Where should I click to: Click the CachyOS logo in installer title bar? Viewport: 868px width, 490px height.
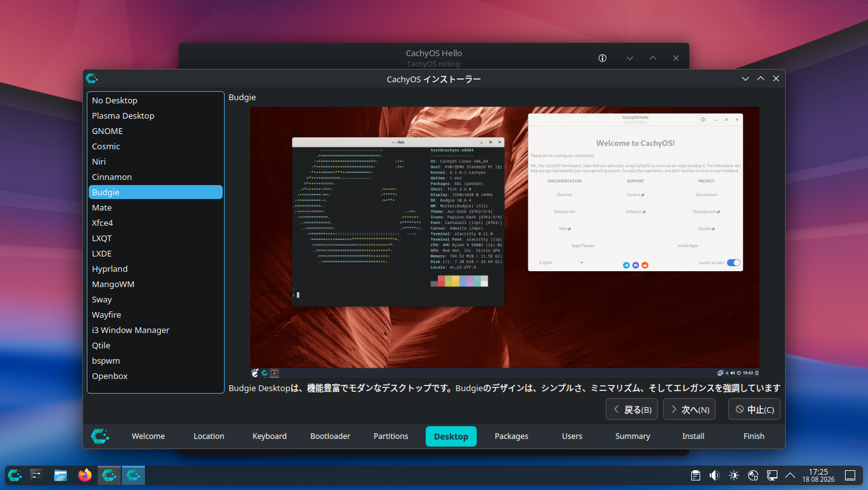coord(92,78)
